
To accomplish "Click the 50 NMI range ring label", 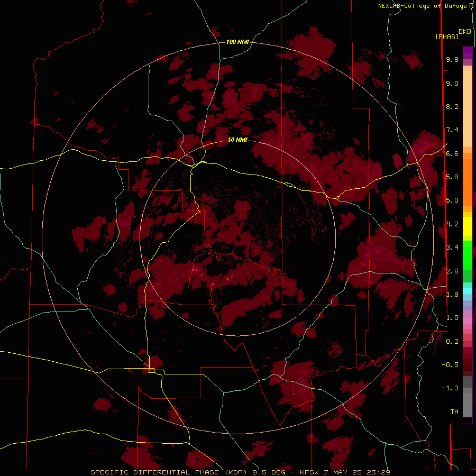I will click(x=237, y=140).
